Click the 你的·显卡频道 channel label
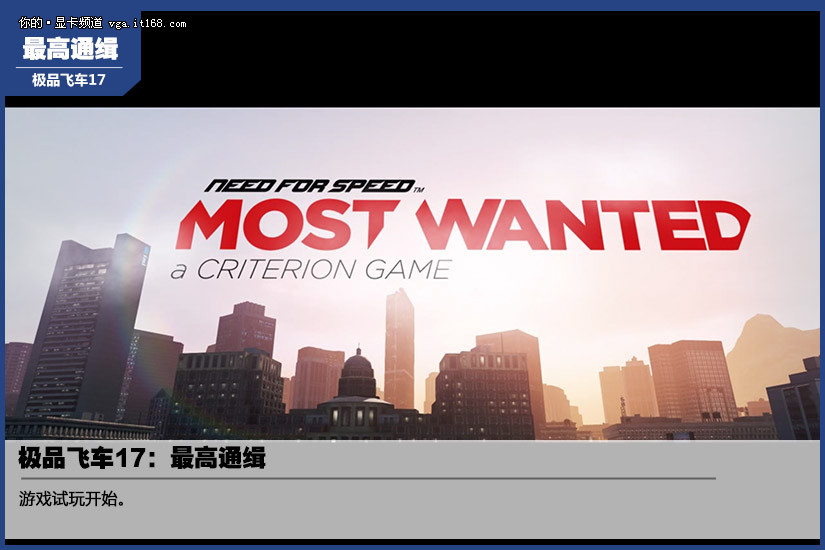The height and width of the screenshot is (550, 825). coord(61,23)
